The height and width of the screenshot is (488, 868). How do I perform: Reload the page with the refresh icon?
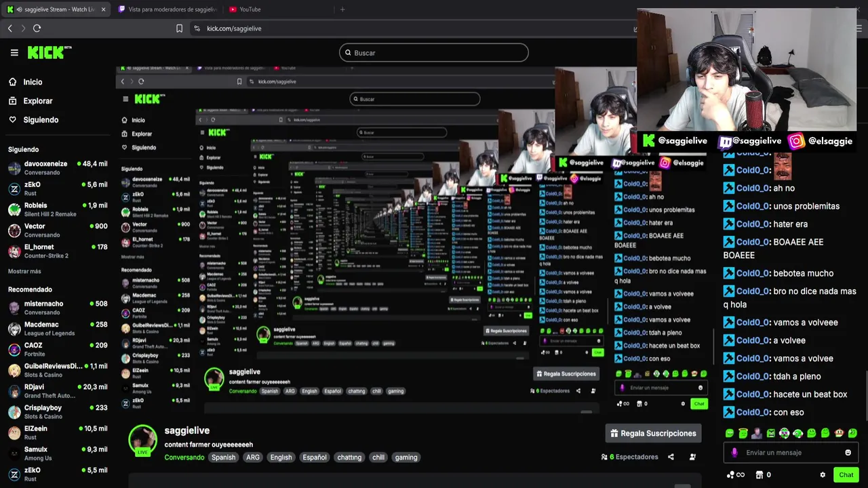[x=37, y=28]
